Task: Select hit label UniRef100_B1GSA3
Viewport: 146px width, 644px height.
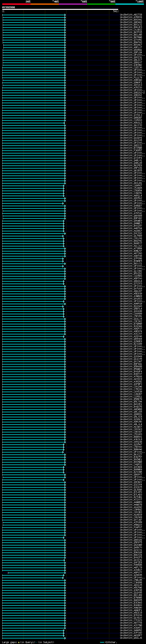Action: pos(131,306)
